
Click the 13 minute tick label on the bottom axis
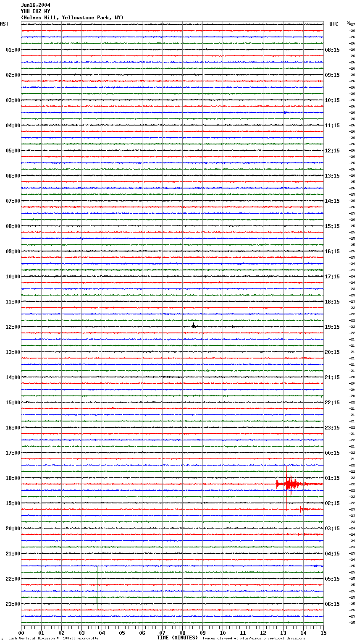pos(283,633)
